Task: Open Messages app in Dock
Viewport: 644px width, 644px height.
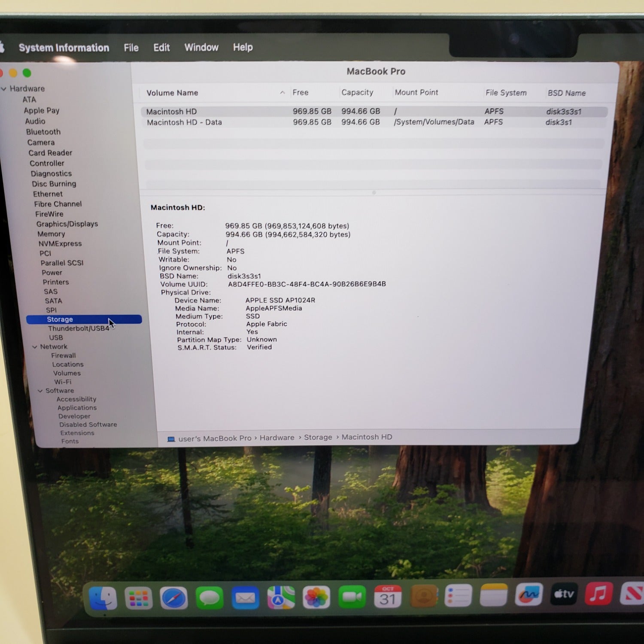Action: point(210,598)
